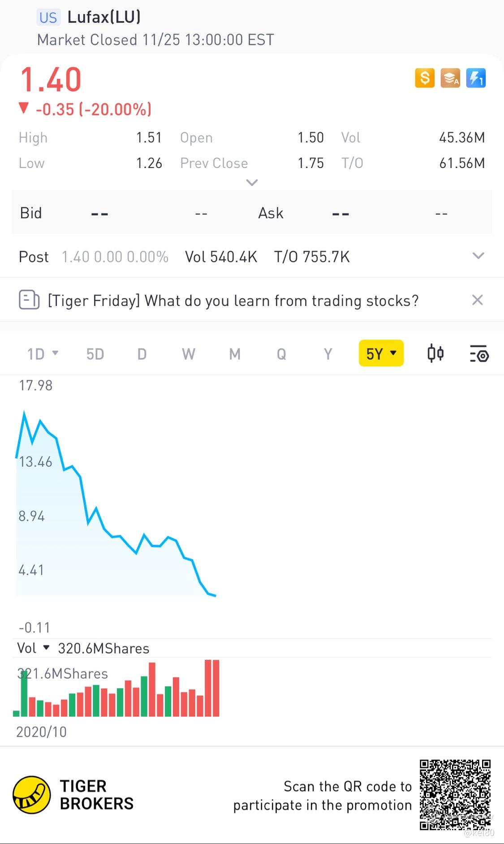Tap the blue lightning bolt badge icon
Image resolution: width=504 pixels, height=844 pixels.
[475, 78]
